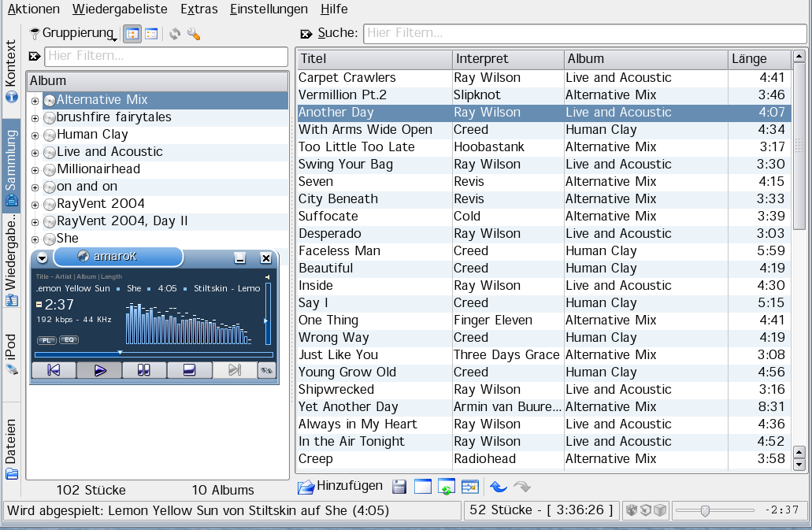Open amaroK player window menu arrow
812x530 pixels.
[x=43, y=258]
